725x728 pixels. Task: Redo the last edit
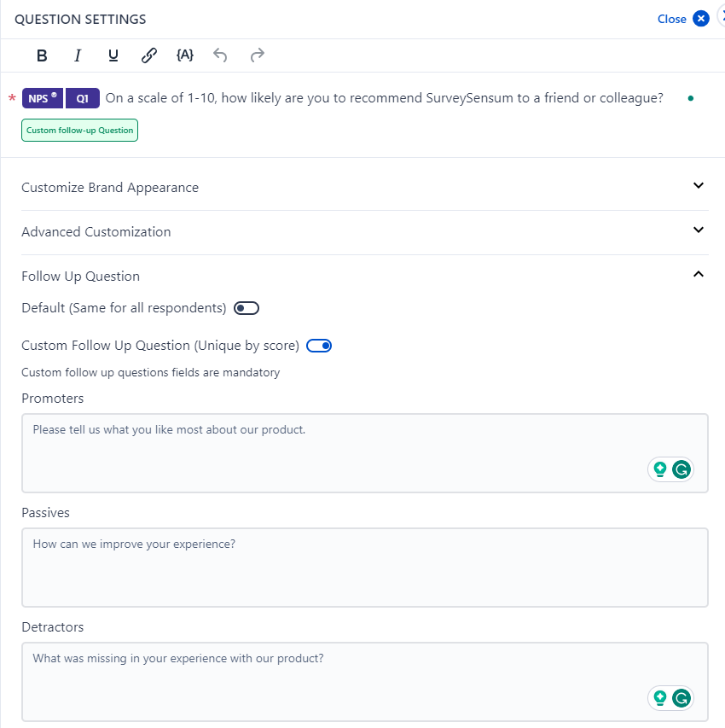tap(257, 55)
